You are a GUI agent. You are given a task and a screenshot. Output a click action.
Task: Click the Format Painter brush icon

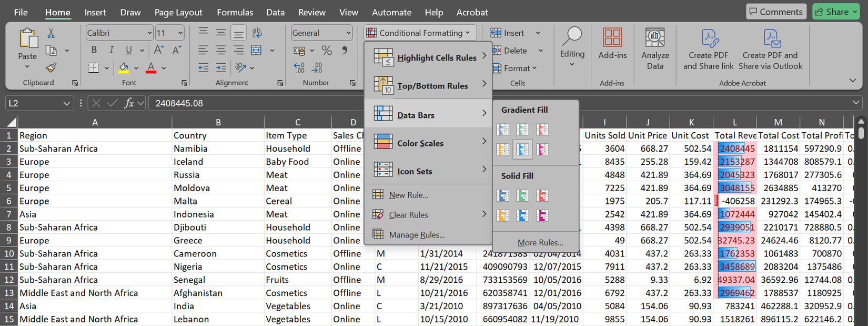click(51, 68)
